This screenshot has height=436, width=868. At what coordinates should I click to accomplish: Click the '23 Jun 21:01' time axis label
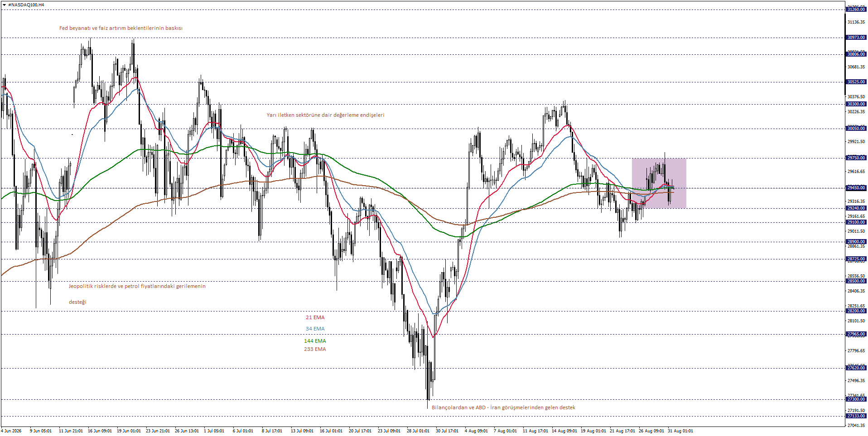[158, 431]
